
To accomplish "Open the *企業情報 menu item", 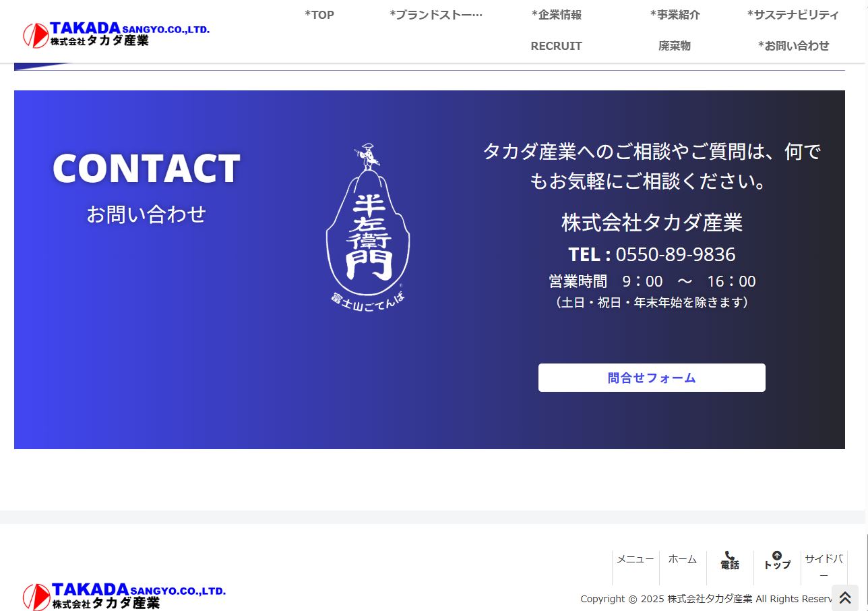I will 556,15.
